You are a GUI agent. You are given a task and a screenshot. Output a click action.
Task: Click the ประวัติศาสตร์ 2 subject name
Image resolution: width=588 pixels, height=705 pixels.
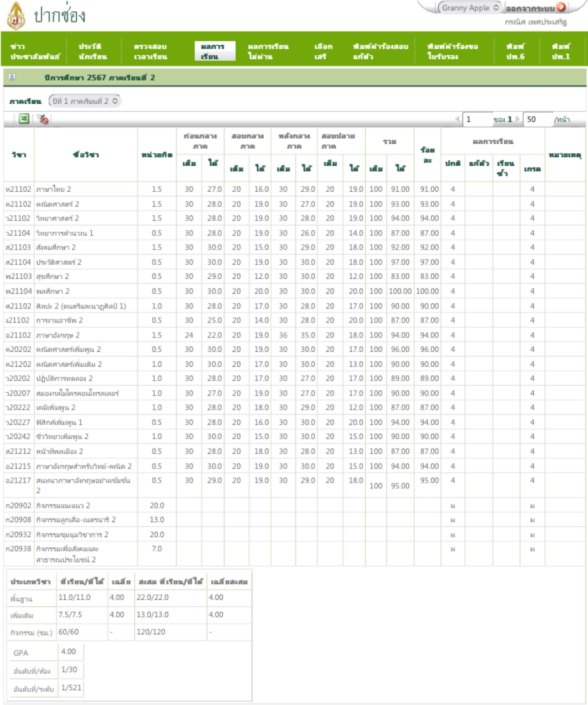click(x=59, y=262)
